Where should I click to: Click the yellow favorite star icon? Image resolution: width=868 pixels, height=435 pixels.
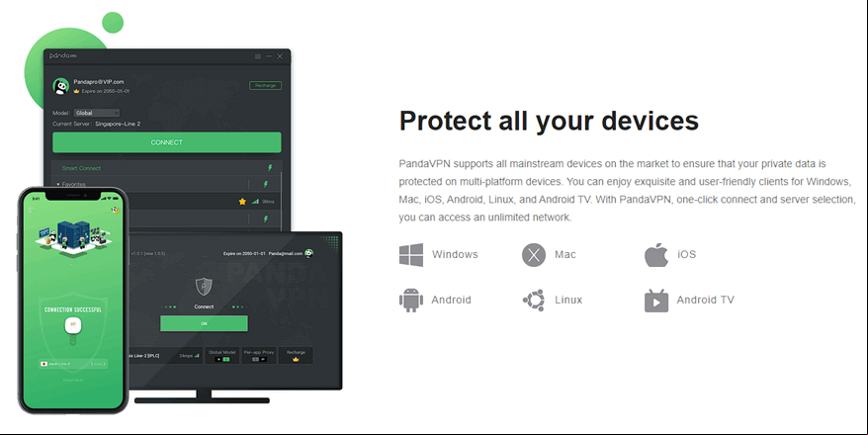click(x=242, y=202)
